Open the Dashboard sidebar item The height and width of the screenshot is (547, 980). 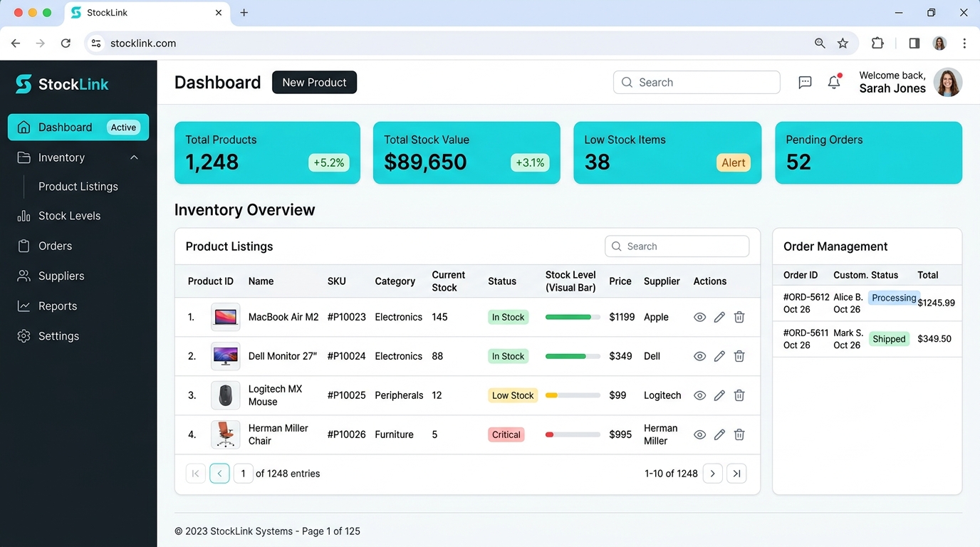tap(78, 127)
